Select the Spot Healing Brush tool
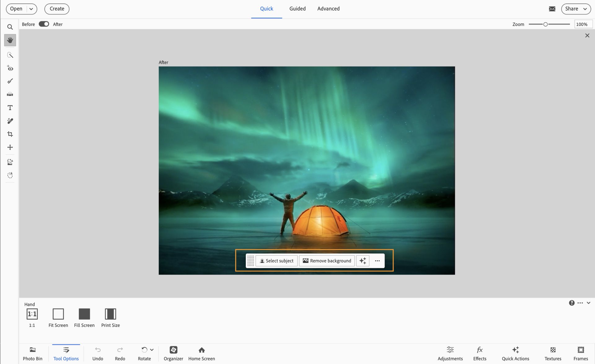Screen dimensions: 595x364 (10, 121)
